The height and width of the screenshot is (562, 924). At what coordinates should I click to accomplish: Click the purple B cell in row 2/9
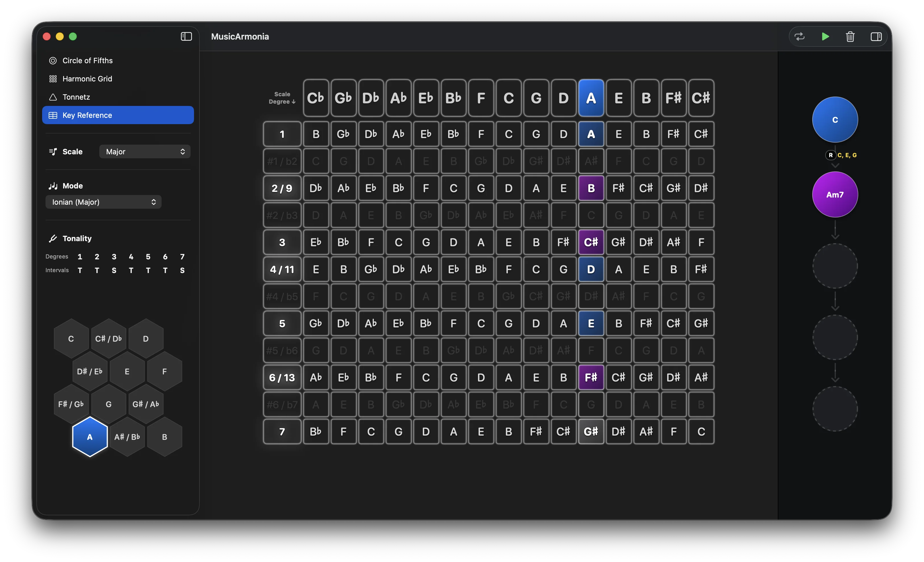[591, 188]
